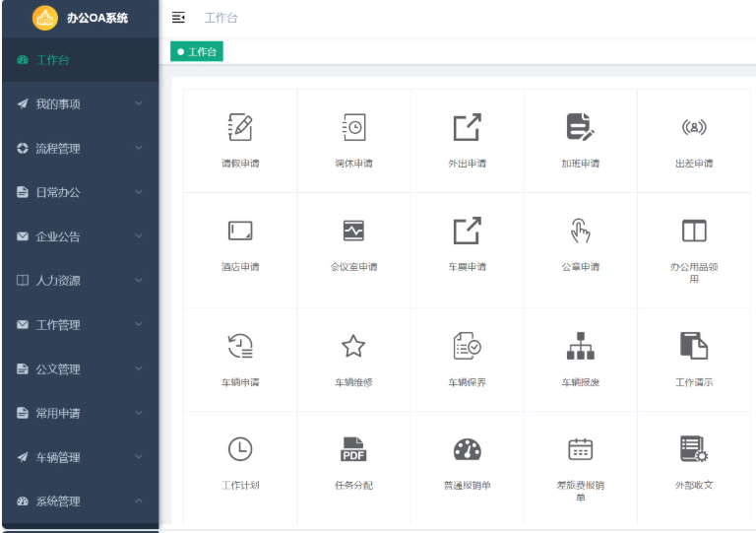Click the 办公OA系统 title text
The height and width of the screenshot is (533, 756).
click(97, 18)
